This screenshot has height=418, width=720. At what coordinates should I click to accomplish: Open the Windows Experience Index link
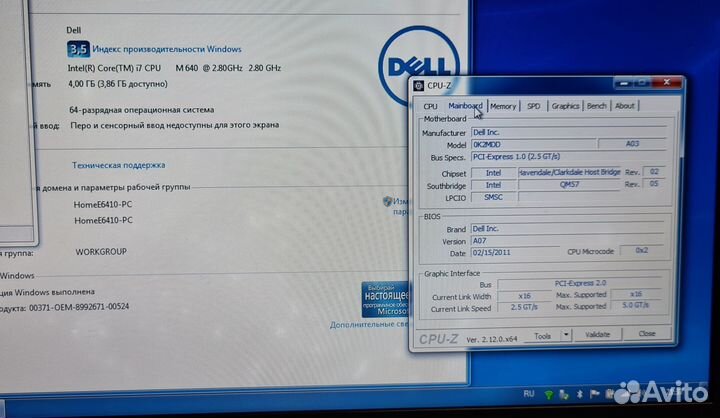[167, 49]
